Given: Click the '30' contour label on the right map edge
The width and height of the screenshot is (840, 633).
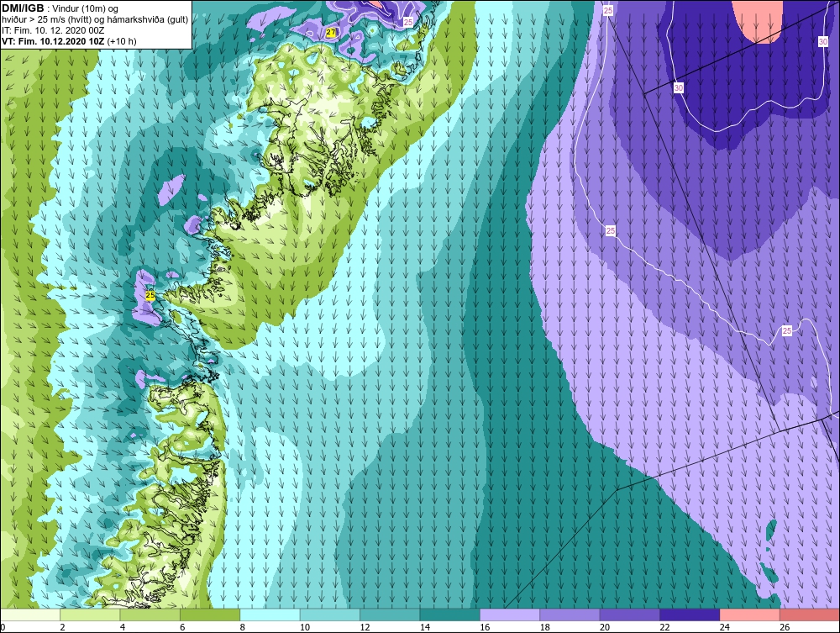Looking at the screenshot, I should click(x=823, y=42).
